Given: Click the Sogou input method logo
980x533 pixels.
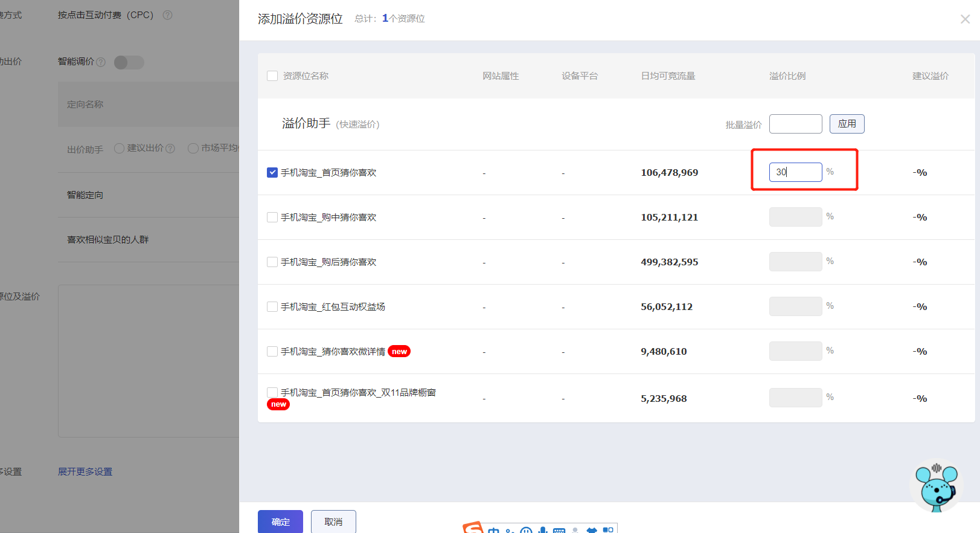Looking at the screenshot, I should pos(473,528).
